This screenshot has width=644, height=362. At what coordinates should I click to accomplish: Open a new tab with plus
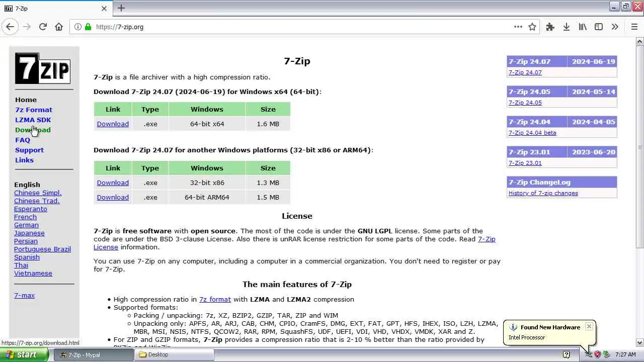[121, 8]
